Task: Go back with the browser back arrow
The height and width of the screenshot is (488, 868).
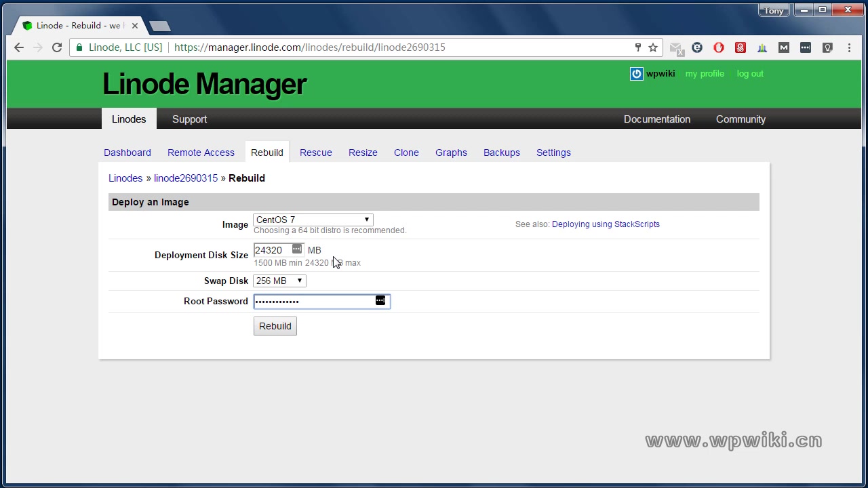Action: click(19, 47)
